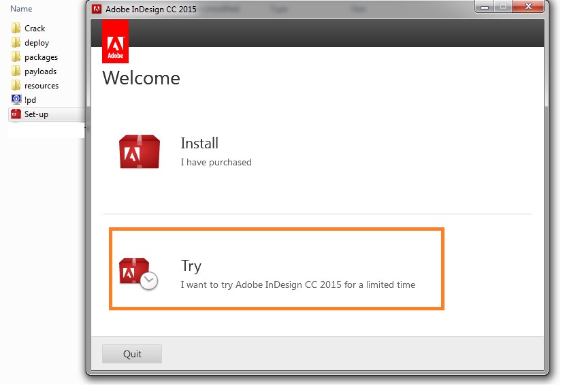Screen dimensions: 567x392
Task: Click the InDesign title bar app icon
Action: (97, 9)
